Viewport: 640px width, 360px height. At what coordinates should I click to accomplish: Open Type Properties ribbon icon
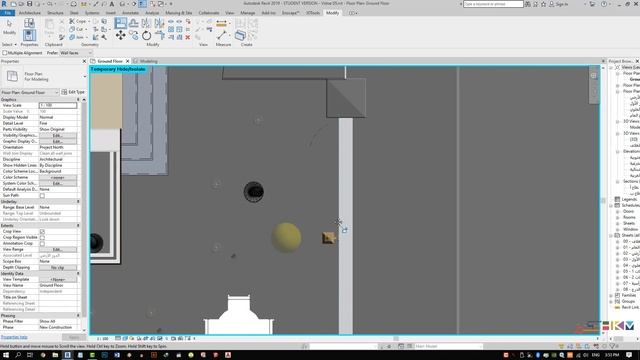29,23
